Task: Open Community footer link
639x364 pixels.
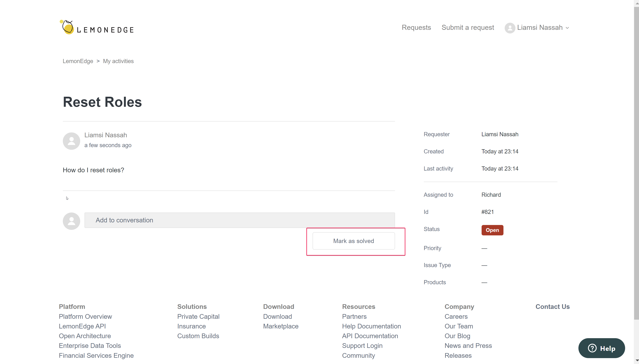Action: [358, 356]
